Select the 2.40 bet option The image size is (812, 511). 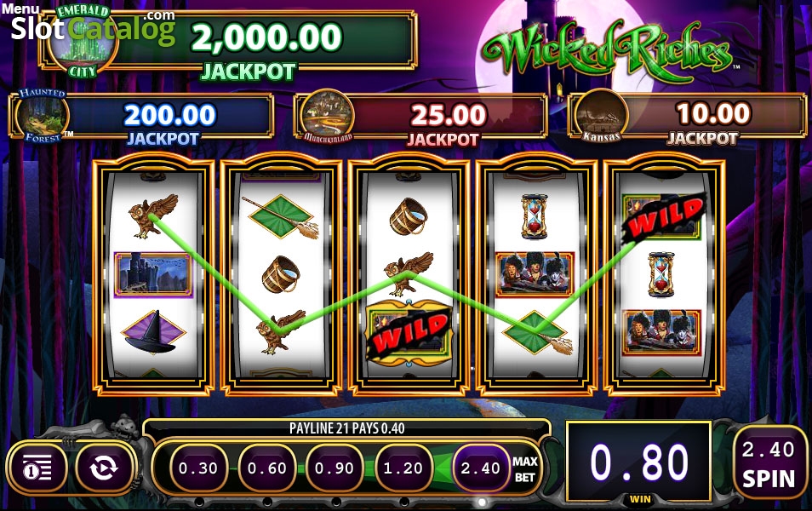tap(481, 468)
